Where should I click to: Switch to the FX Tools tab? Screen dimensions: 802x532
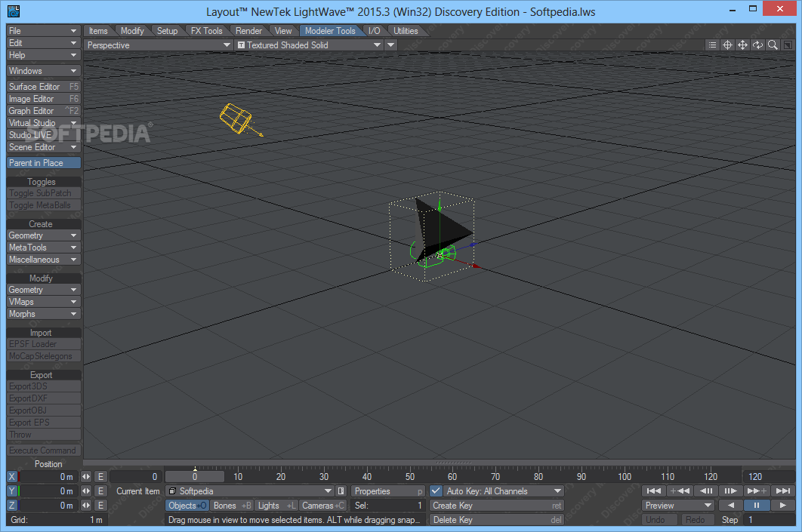(x=207, y=31)
